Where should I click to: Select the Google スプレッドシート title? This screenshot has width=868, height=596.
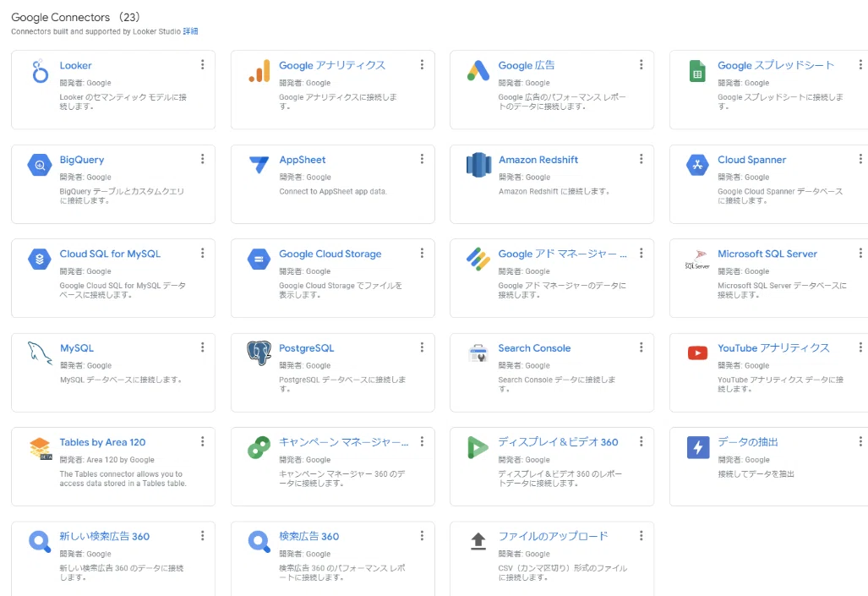point(776,65)
